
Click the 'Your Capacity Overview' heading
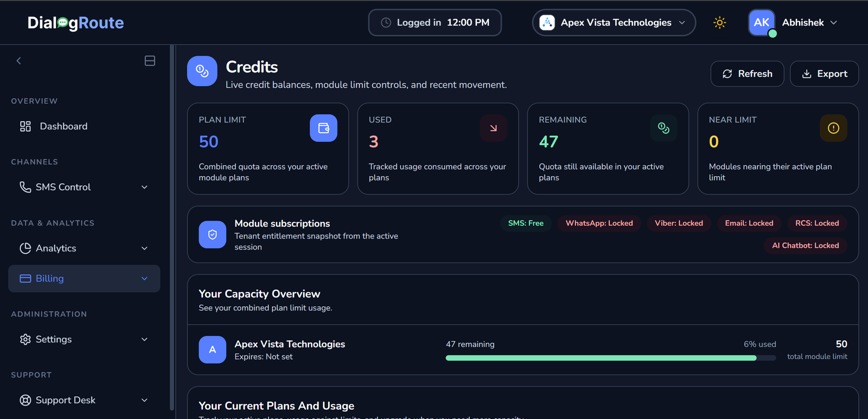(x=259, y=294)
